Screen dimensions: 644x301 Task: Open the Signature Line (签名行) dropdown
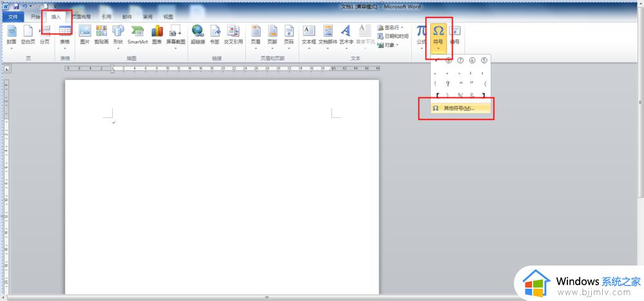[390, 28]
